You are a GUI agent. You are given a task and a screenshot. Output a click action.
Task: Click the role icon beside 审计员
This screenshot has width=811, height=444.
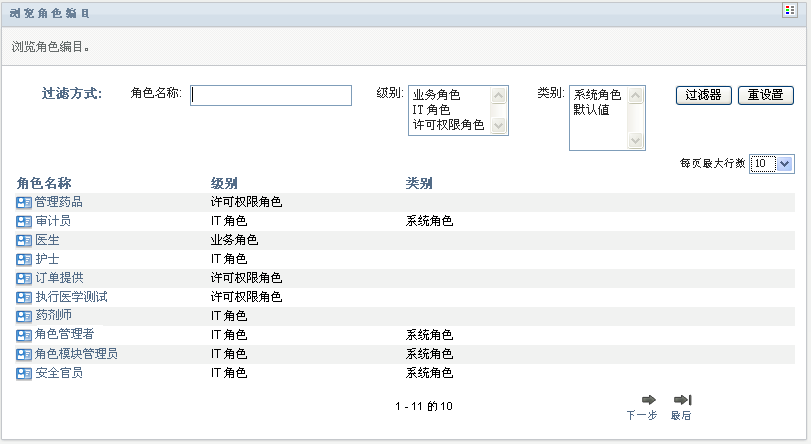tap(24, 221)
